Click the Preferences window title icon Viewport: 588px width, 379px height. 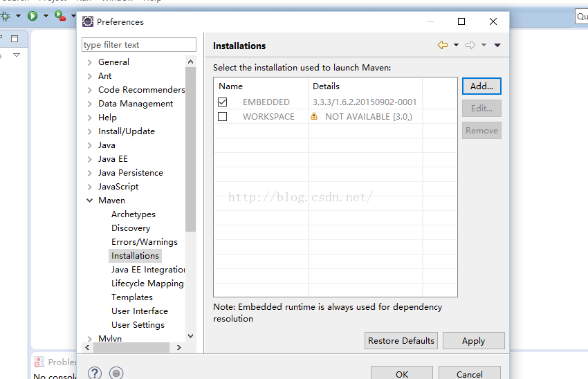[x=88, y=21]
